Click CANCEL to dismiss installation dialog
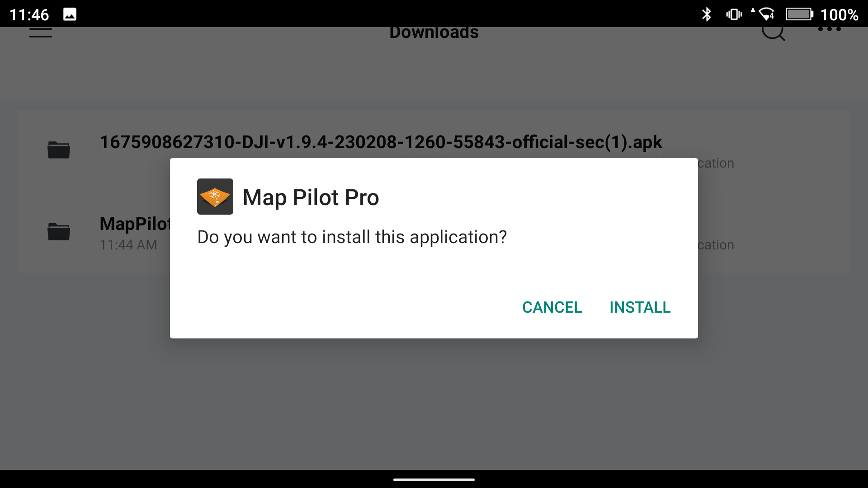The image size is (868, 488). (552, 307)
